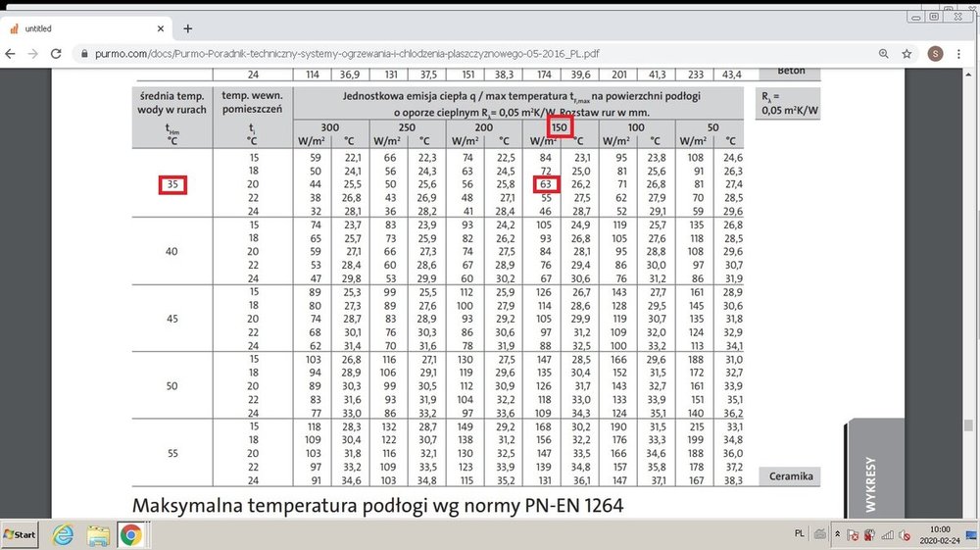The height and width of the screenshot is (550, 980).
Task: Open the Chrome three-dot menu
Action: 963,53
